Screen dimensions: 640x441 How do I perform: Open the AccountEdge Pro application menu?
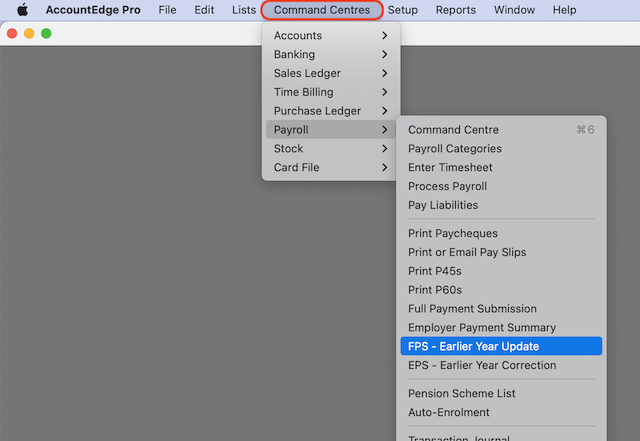93,10
